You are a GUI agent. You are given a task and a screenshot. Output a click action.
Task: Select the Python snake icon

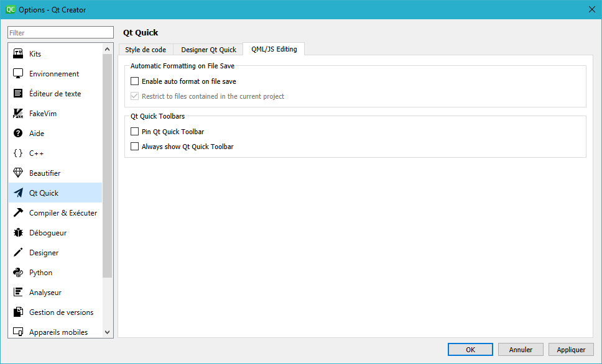[18, 272]
